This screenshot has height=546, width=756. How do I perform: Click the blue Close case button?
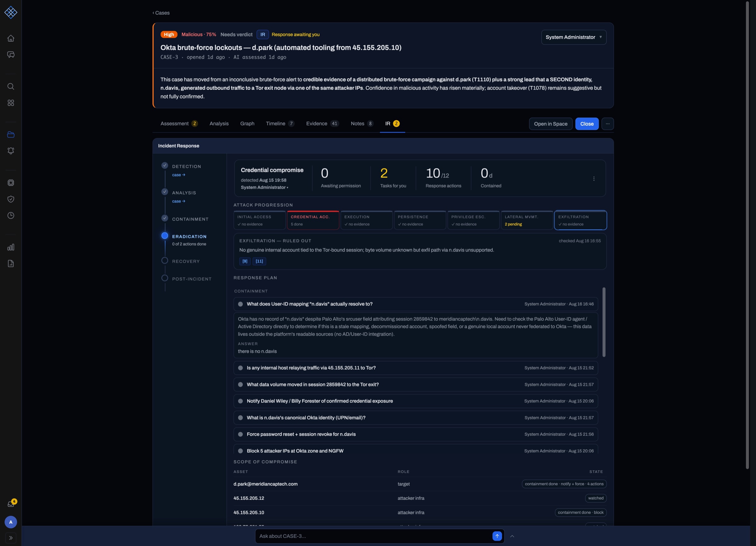point(587,124)
